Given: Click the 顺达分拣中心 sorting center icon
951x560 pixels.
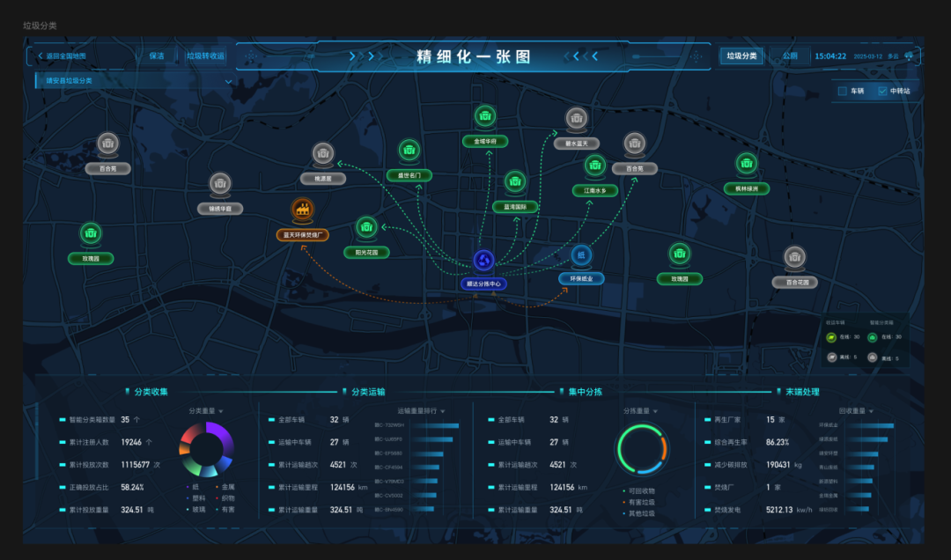Looking at the screenshot, I should click(x=483, y=260).
